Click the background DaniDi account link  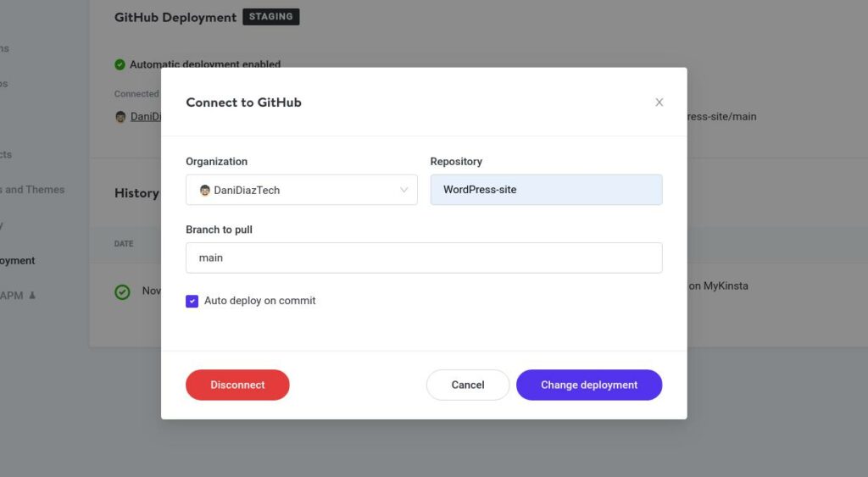point(146,117)
